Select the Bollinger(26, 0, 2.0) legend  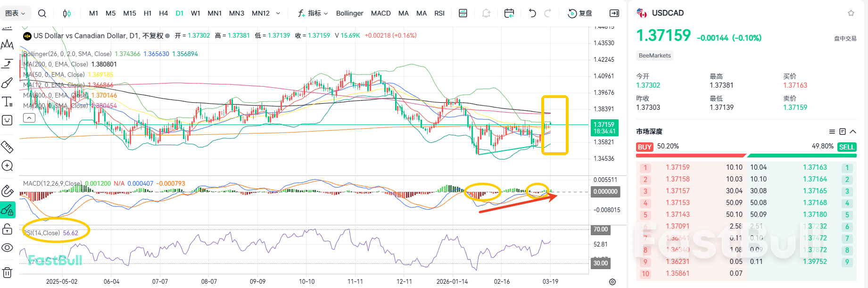pos(67,54)
